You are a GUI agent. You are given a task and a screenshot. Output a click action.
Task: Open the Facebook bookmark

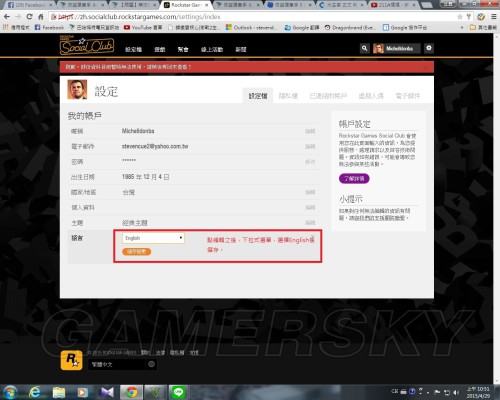49,27
